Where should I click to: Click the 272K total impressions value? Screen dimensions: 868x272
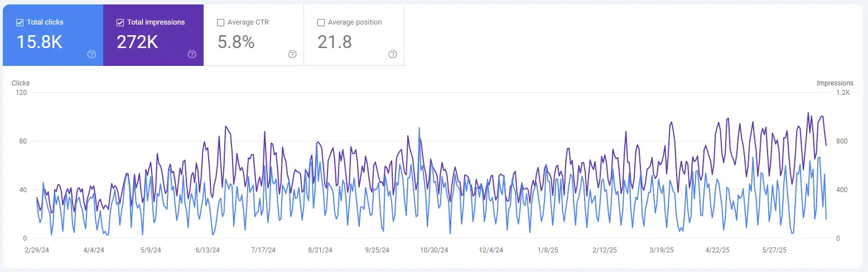click(137, 42)
